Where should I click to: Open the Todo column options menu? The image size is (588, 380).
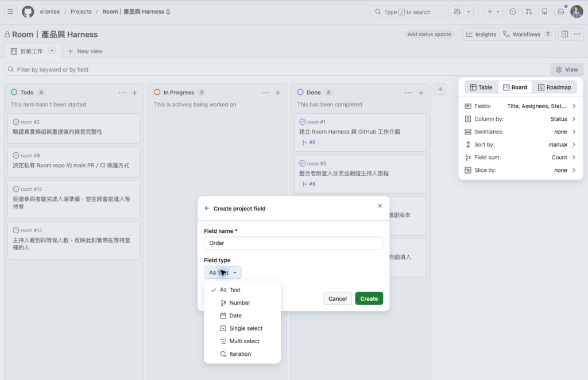point(122,93)
